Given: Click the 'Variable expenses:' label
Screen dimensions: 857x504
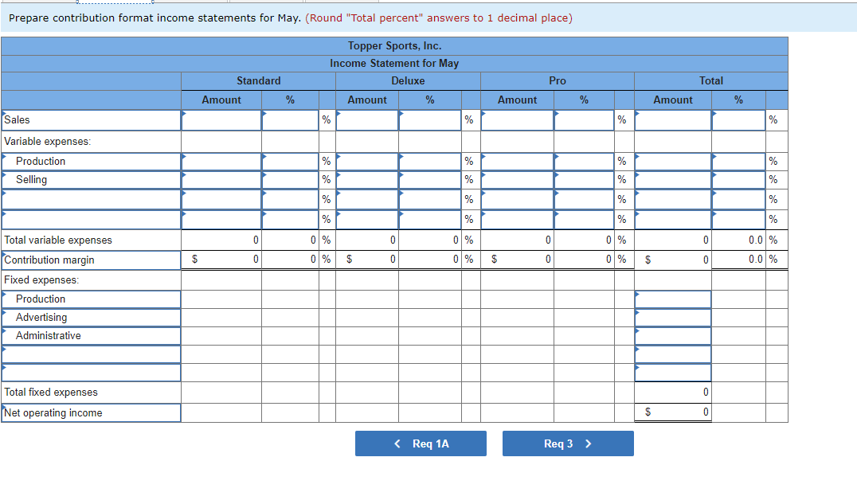Looking at the screenshot, I should (x=48, y=142).
